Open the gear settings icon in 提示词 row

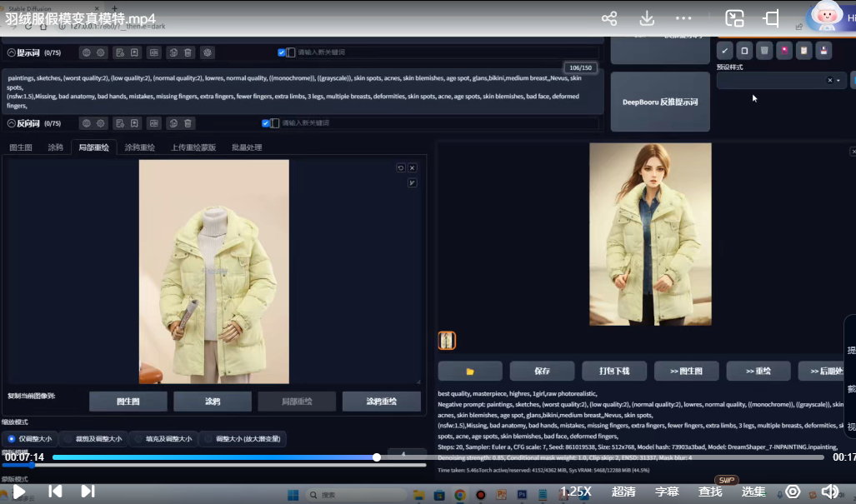(x=101, y=52)
